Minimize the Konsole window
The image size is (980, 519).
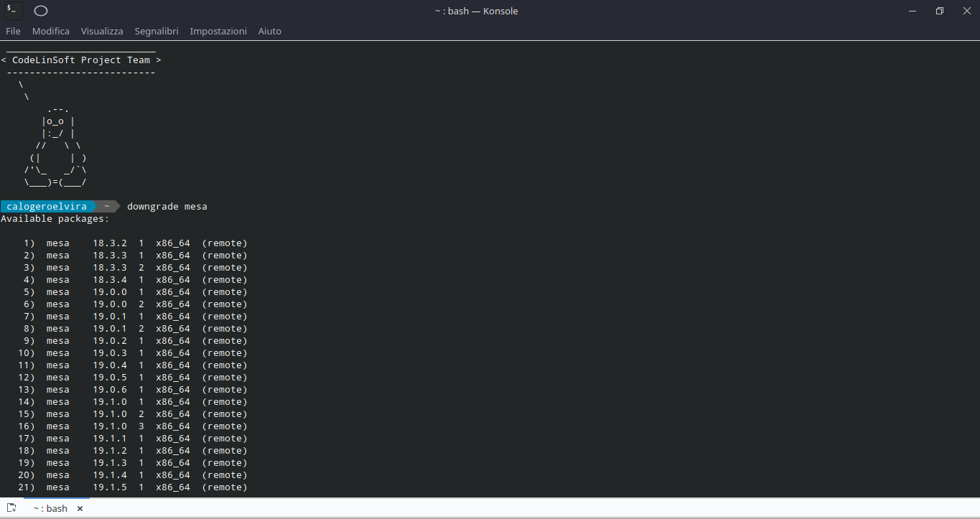click(913, 11)
